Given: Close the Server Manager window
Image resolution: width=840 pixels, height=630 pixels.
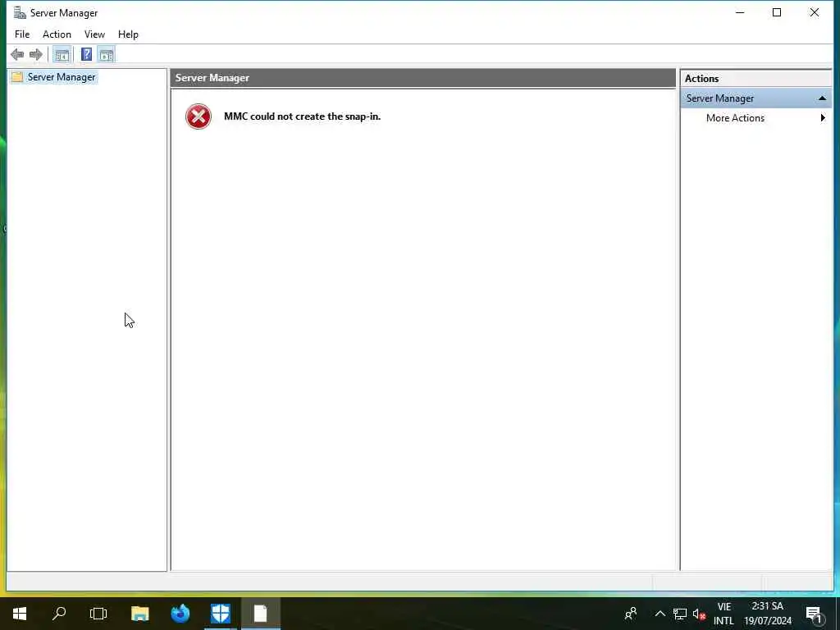Looking at the screenshot, I should coord(815,12).
